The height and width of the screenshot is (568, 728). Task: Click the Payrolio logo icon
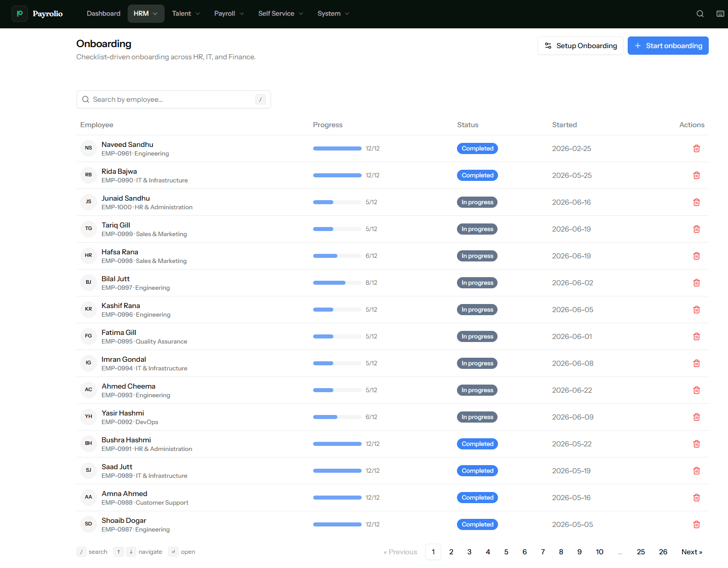[x=20, y=14]
